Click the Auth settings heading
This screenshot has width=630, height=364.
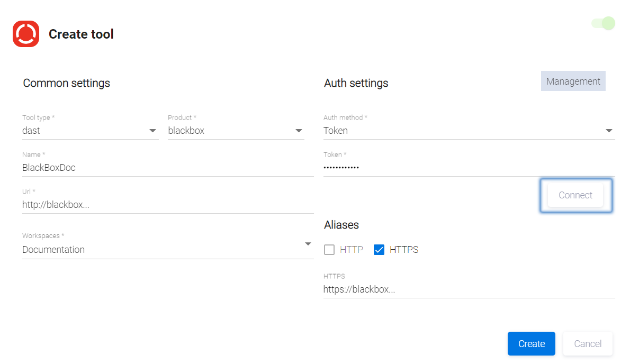tap(356, 83)
